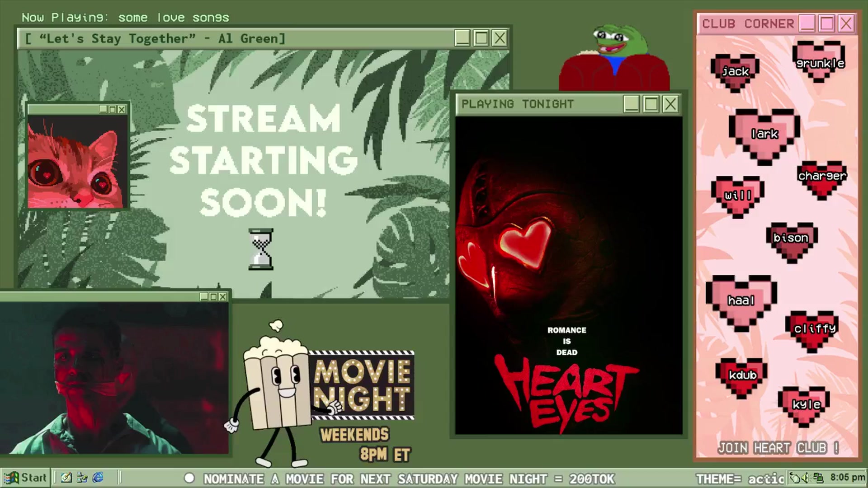Launch the notepad quick-launch icon in taskbar
Screen dimensions: 868x488
(66, 478)
